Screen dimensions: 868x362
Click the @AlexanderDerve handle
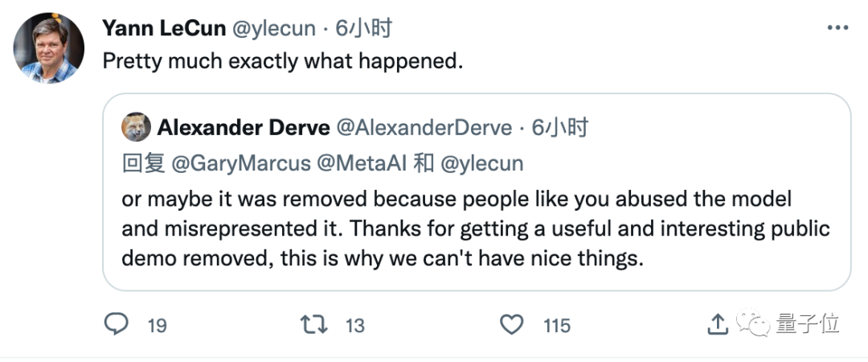[x=424, y=127]
